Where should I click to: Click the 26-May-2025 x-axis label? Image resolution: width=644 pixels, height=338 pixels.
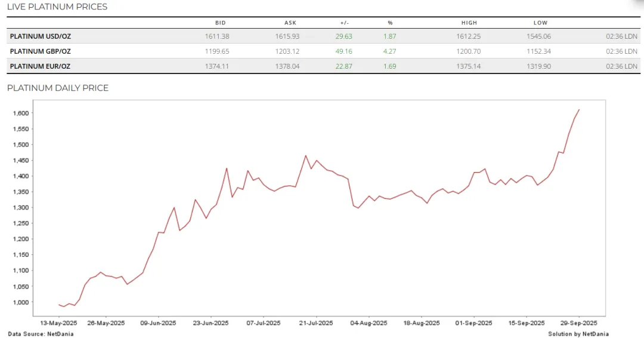pyautogui.click(x=106, y=323)
